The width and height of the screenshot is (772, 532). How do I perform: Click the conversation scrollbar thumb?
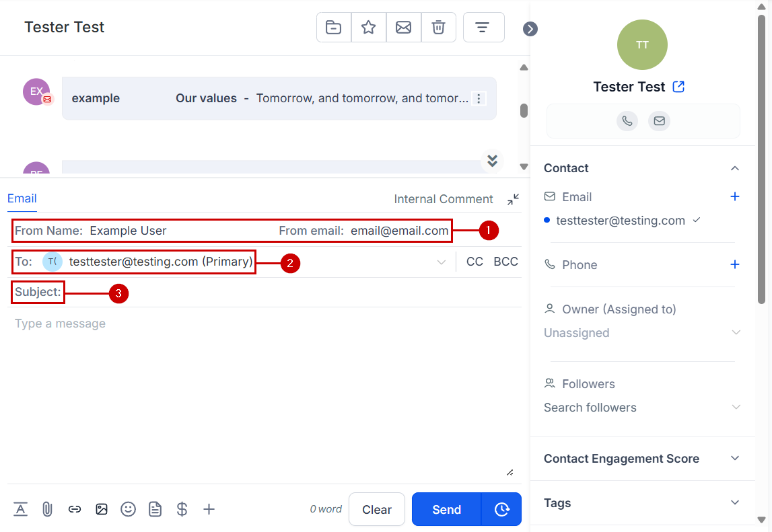tap(524, 111)
